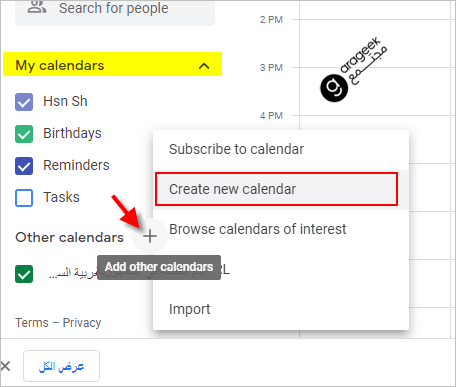The height and width of the screenshot is (387, 456).
Task: Open the Terms link
Action: click(32, 323)
